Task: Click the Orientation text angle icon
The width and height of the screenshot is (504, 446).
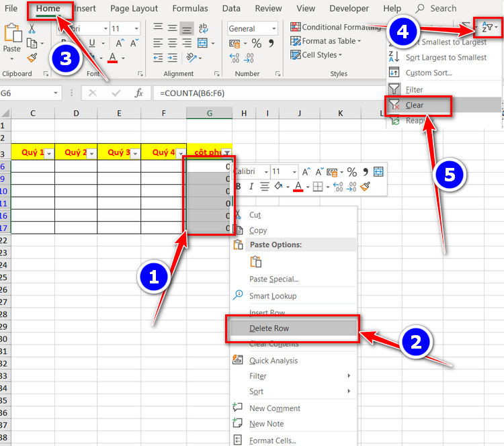Action: [192, 58]
